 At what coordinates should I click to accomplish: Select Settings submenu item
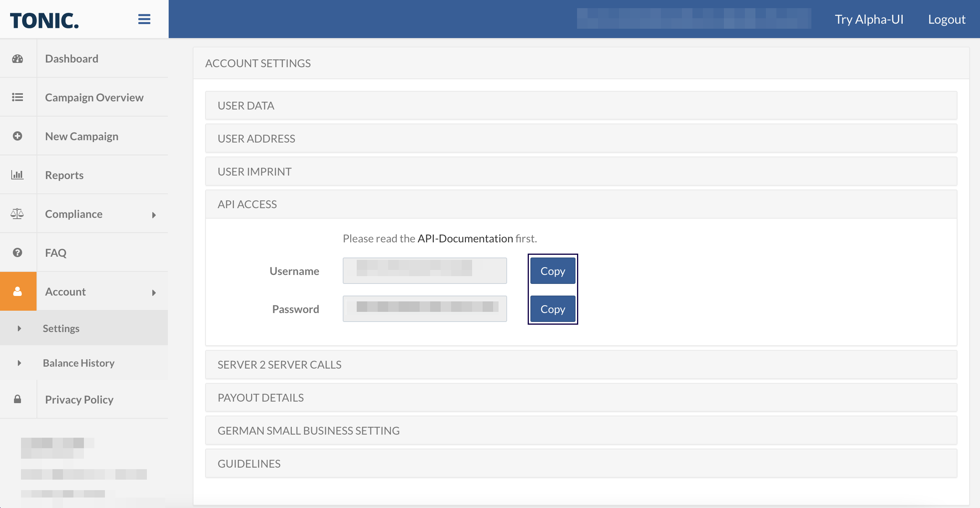pyautogui.click(x=61, y=328)
